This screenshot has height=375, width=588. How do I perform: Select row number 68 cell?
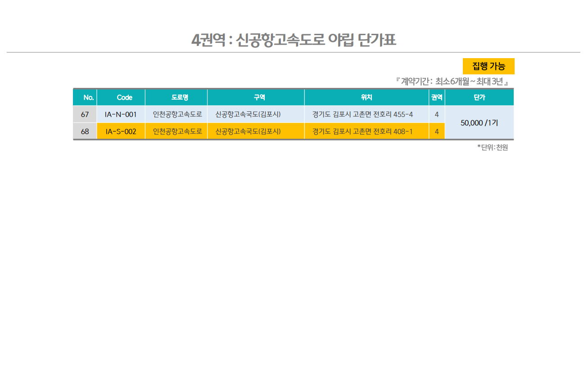85,131
